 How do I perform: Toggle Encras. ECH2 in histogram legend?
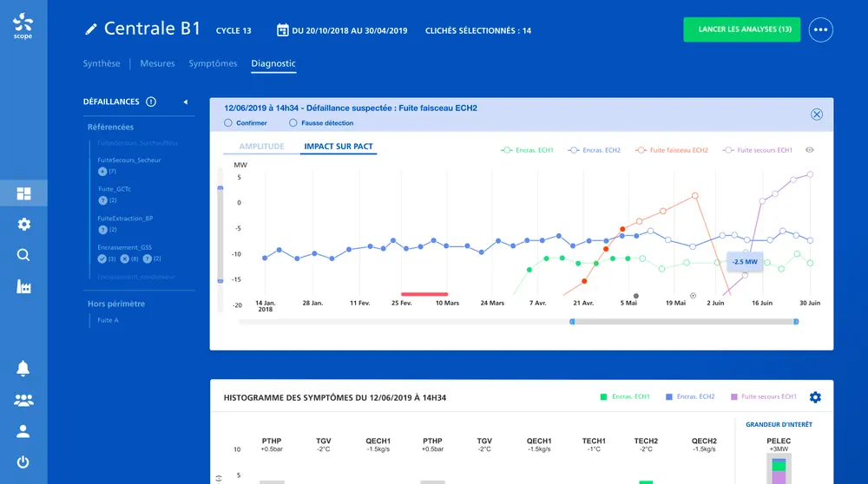690,396
